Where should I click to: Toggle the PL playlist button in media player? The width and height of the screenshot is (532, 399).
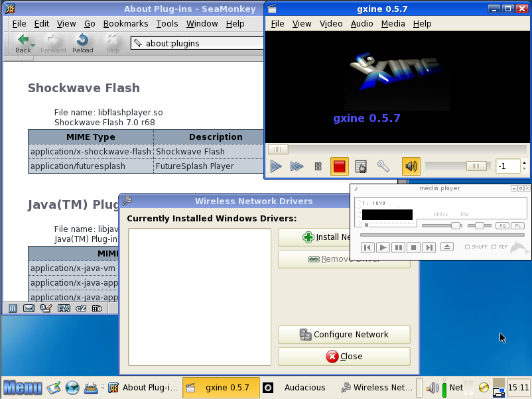(518, 226)
